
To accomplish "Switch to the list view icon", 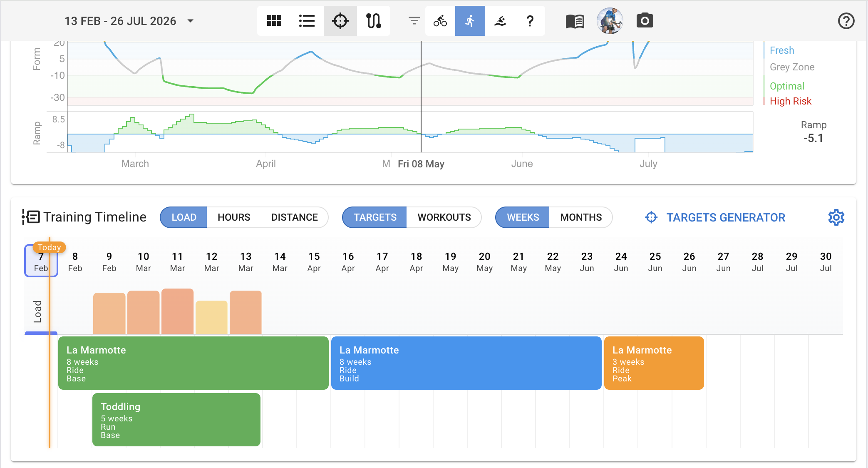I will point(307,21).
